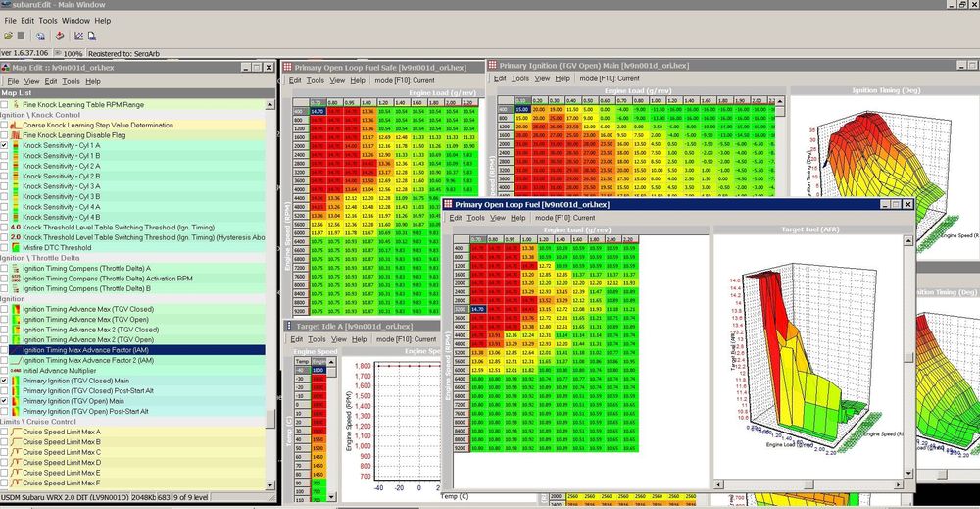Viewport: 980px width, 509px height.
Task: Click the 4.0 value icon beside Knock Threshold Switching Threshold
Action: click(16, 227)
